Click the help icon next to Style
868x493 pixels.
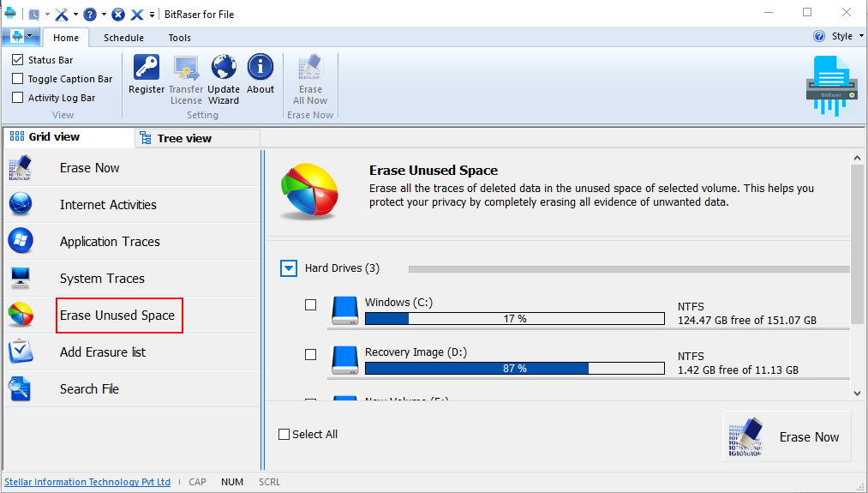click(x=819, y=36)
